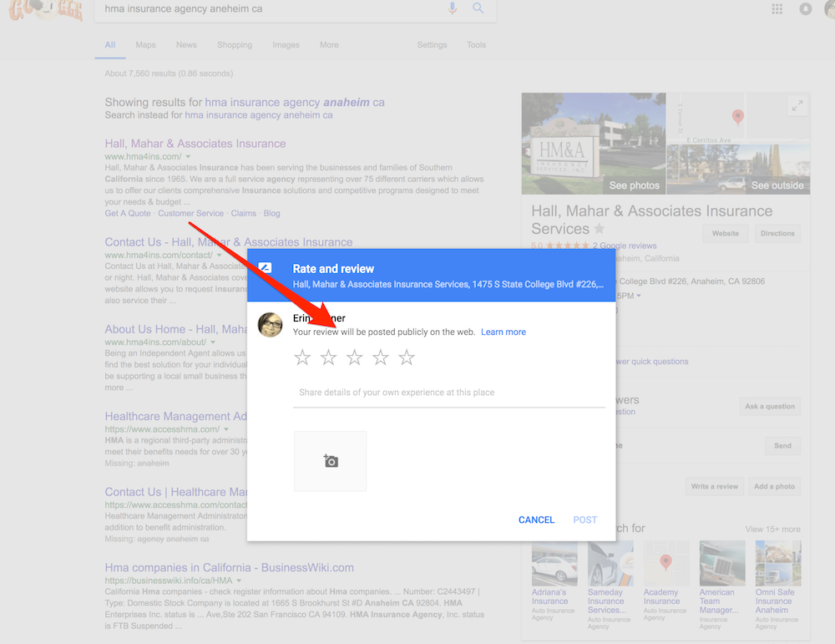The image size is (835, 644).
Task: Open the notifications bell icon
Action: 805,9
